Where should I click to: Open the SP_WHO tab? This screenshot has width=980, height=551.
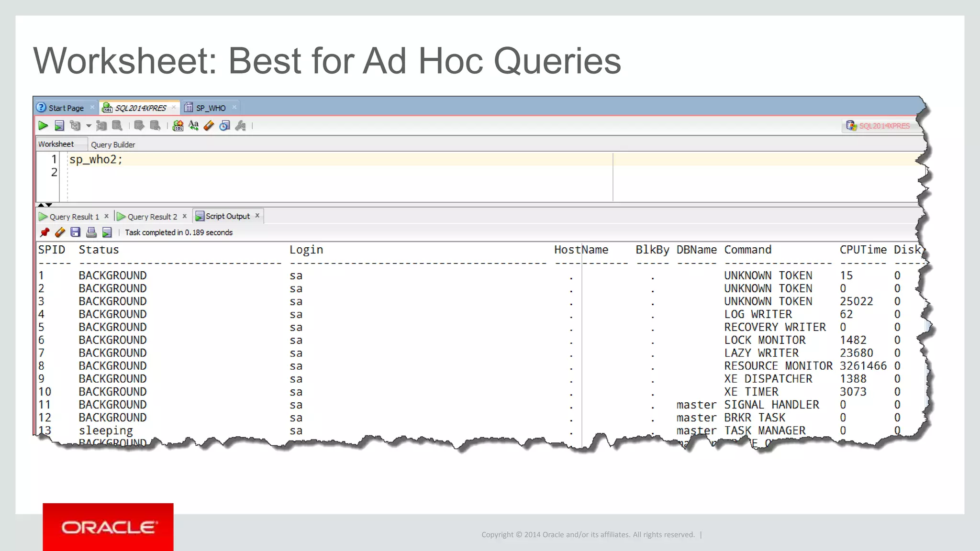(x=211, y=108)
